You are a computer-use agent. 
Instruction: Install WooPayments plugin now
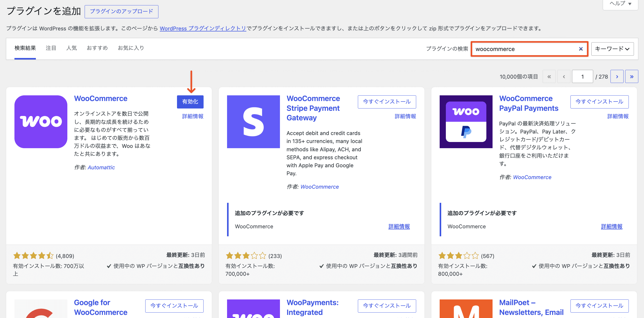(x=387, y=306)
